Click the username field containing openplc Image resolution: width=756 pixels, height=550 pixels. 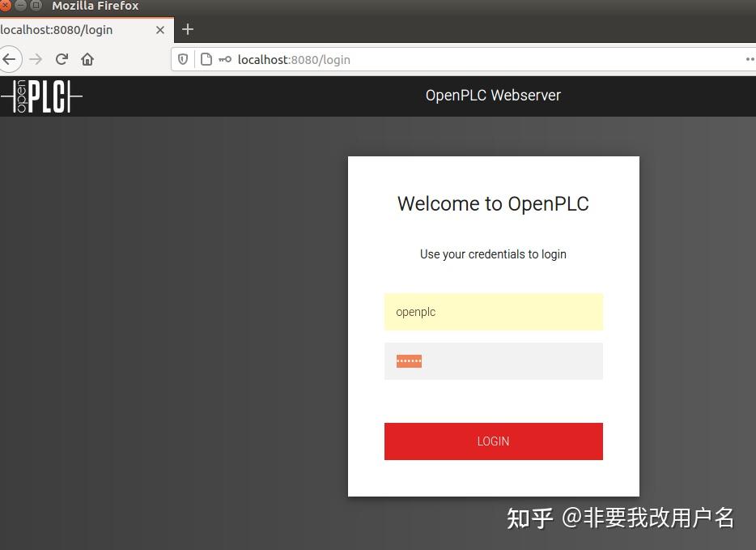(x=493, y=312)
